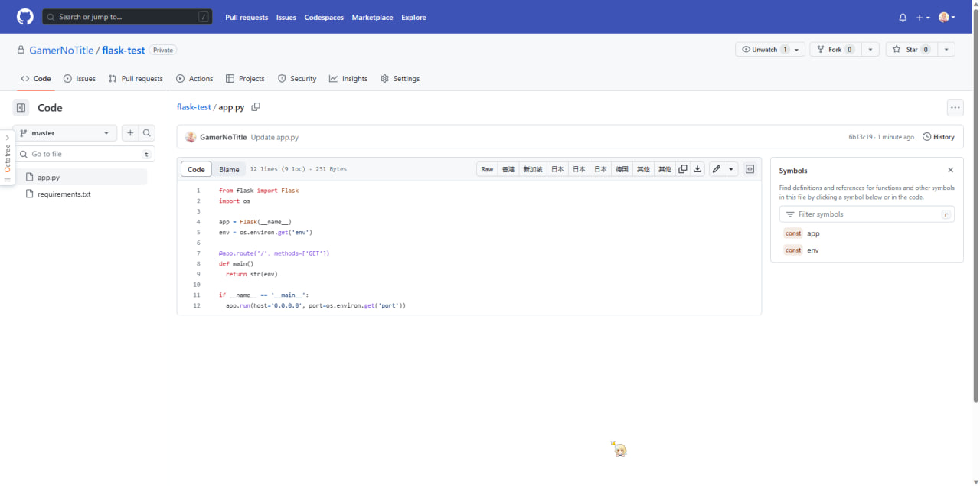Switch to Blame view

coord(229,169)
